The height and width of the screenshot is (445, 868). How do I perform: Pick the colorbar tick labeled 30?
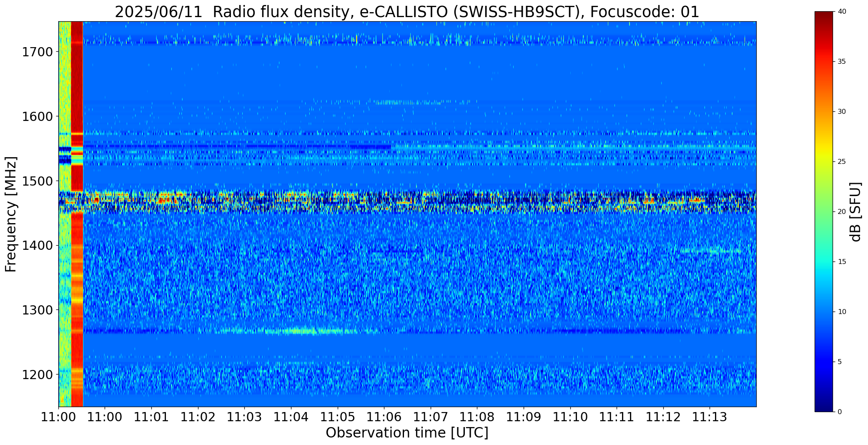(842, 112)
